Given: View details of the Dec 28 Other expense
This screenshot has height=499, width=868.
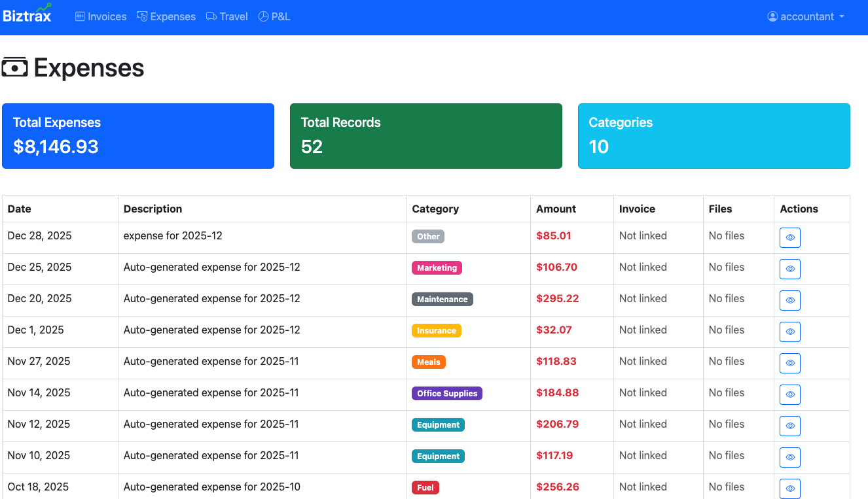Looking at the screenshot, I should (x=790, y=237).
